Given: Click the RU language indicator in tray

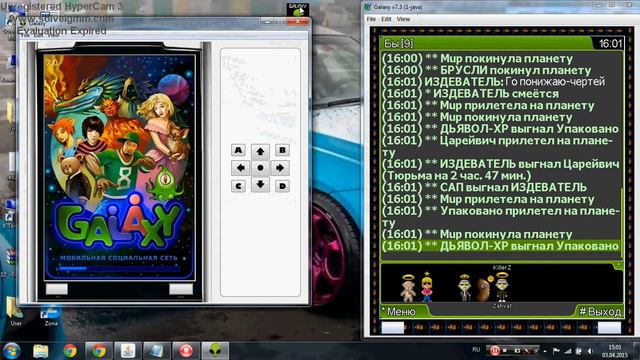Looking at the screenshot, I should (476, 350).
